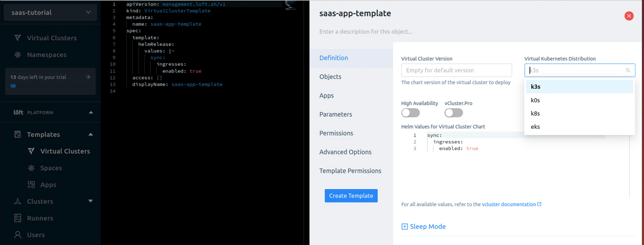The width and height of the screenshot is (644, 245).
Task: Click the search magnifier in distribution field
Action: [628, 70]
